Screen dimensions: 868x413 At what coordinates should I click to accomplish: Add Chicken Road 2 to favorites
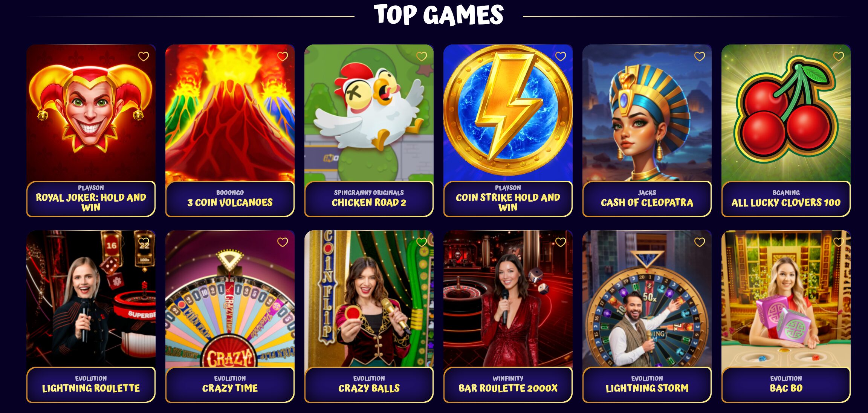422,57
